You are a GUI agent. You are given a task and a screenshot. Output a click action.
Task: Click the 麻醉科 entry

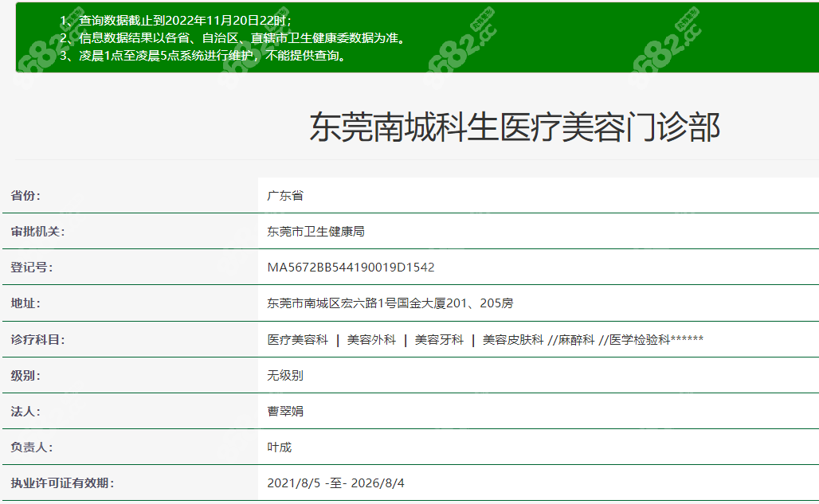coord(576,340)
